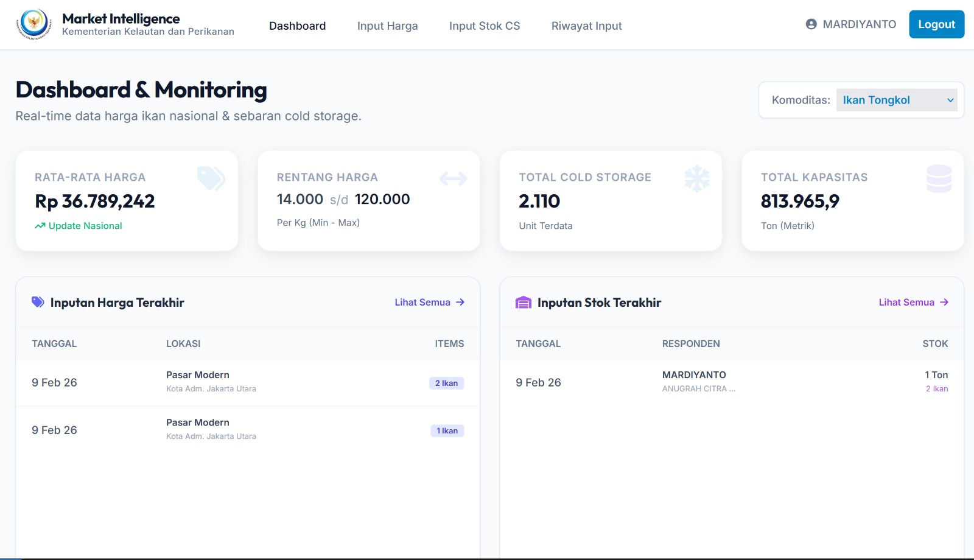Image resolution: width=974 pixels, height=560 pixels.
Task: Click the snowflake icon in Total Cold Storage card
Action: 697,178
